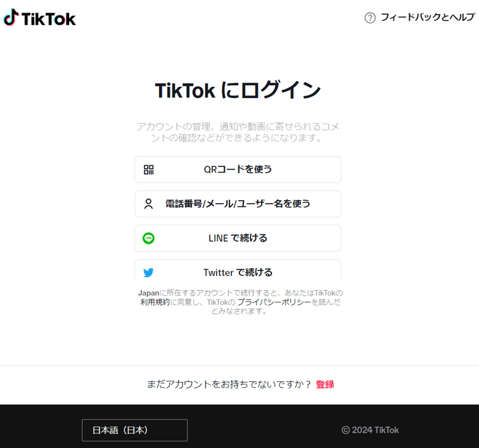Click the TikTok にログイン heading
The height and width of the screenshot is (448, 479).
click(x=238, y=90)
